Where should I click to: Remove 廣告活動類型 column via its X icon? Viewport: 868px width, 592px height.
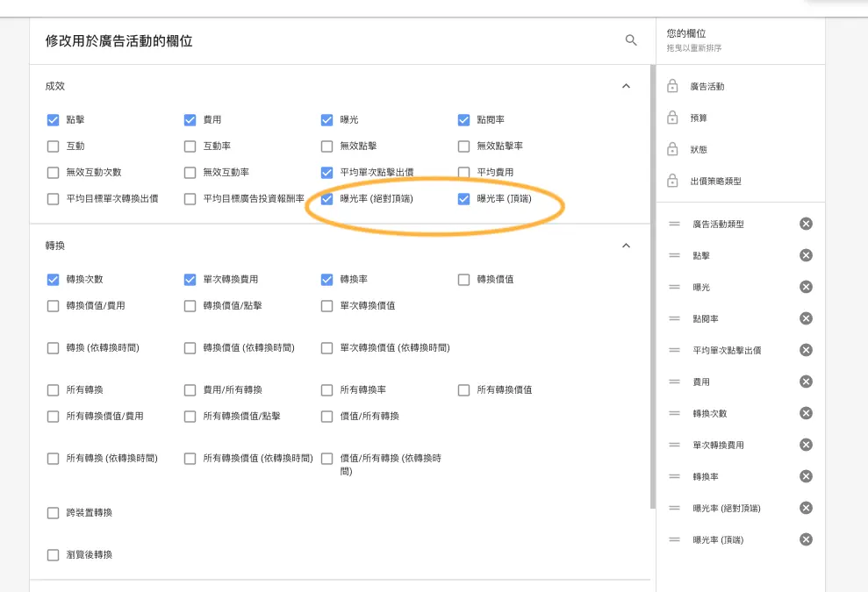[806, 224]
